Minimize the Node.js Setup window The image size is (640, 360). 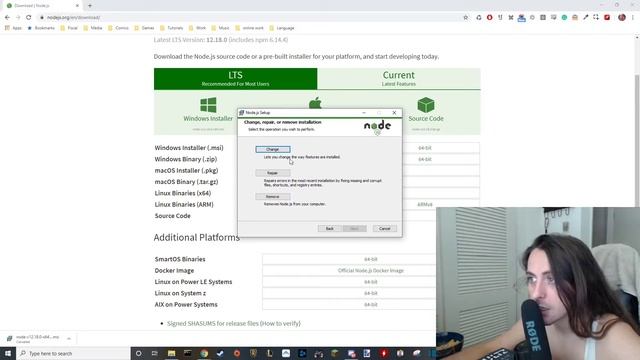coord(364,113)
